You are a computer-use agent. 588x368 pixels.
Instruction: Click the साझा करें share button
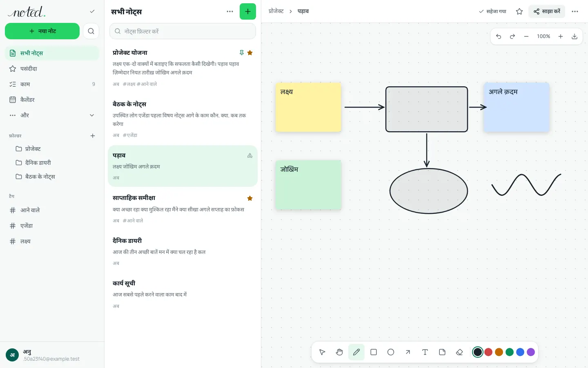[547, 11]
